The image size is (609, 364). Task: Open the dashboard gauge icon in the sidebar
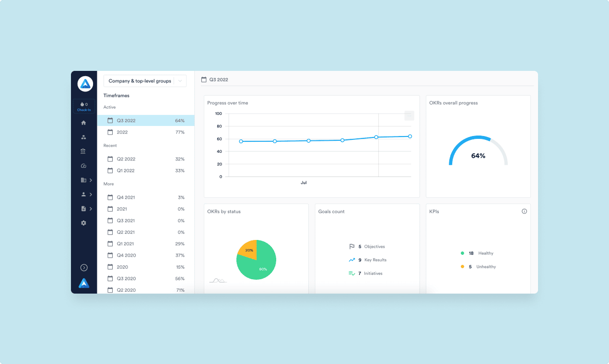(x=83, y=165)
